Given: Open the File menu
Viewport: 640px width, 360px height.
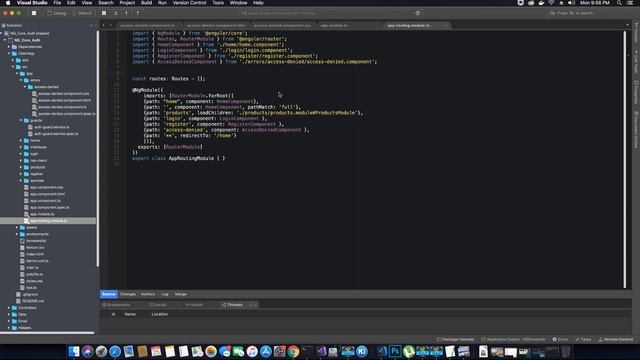Looking at the screenshot, I should pos(57,3).
